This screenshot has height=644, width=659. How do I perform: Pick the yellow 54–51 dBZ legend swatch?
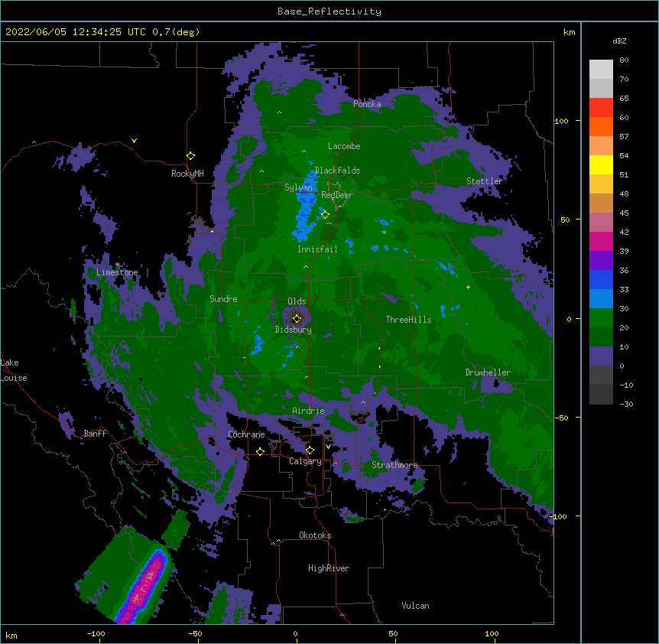click(601, 164)
